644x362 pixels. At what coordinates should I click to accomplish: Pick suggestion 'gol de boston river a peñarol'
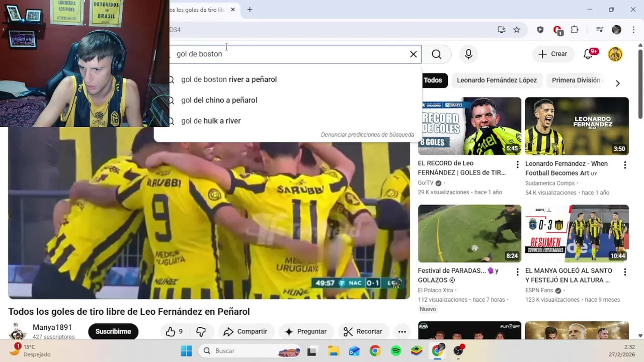229,79
